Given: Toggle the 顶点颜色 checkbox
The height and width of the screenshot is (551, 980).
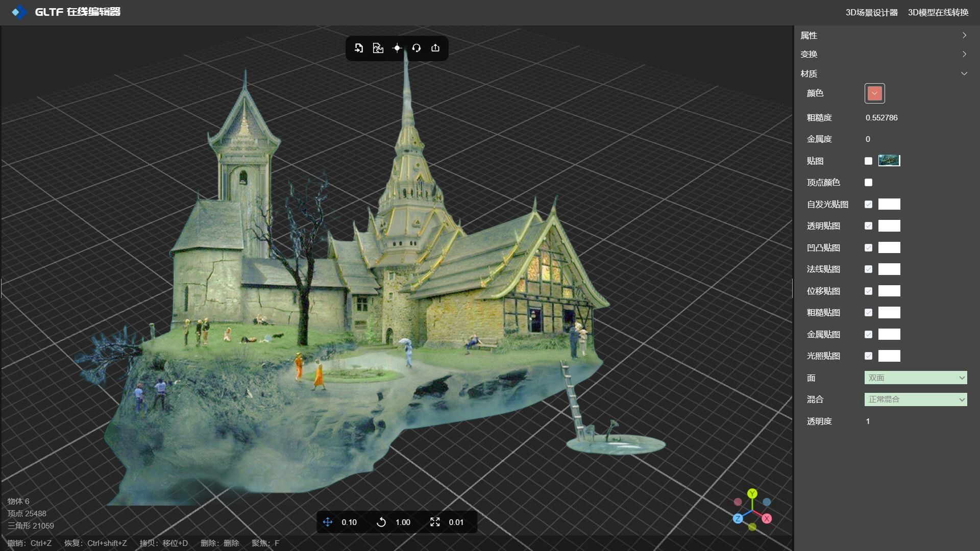Looking at the screenshot, I should pyautogui.click(x=868, y=183).
